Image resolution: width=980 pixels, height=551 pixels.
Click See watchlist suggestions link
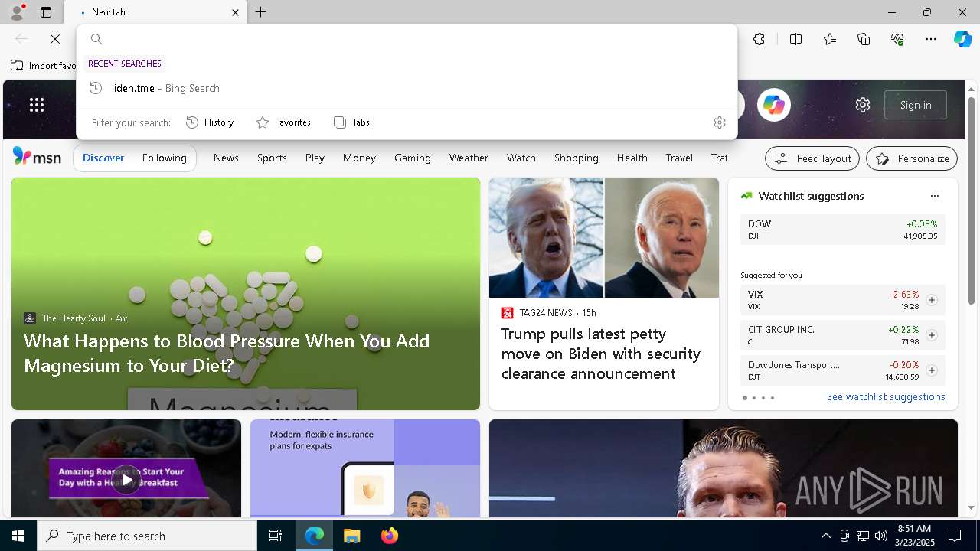click(x=886, y=396)
